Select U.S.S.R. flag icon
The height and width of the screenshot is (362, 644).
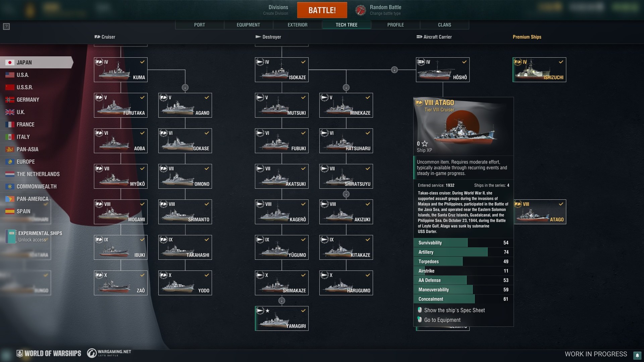pyautogui.click(x=10, y=87)
